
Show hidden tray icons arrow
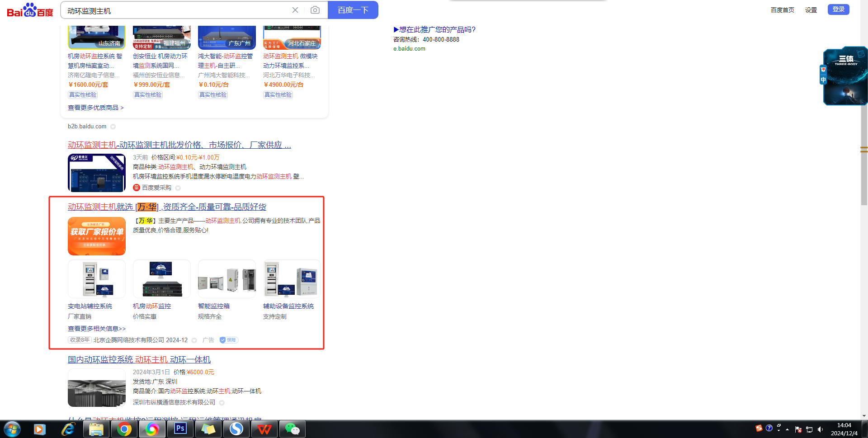point(788,429)
